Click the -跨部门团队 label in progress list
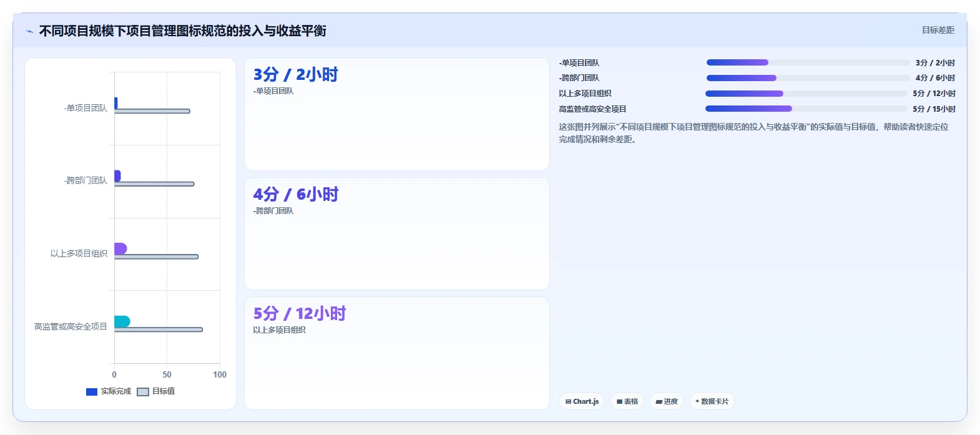Screen dimensions: 980x435 click(x=579, y=78)
